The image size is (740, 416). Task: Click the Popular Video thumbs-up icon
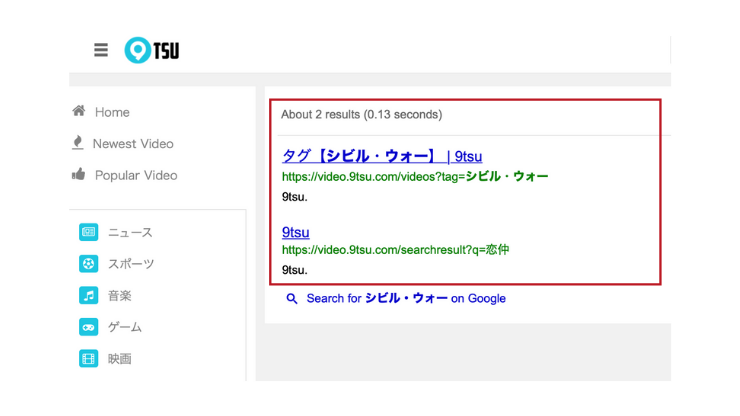click(78, 175)
